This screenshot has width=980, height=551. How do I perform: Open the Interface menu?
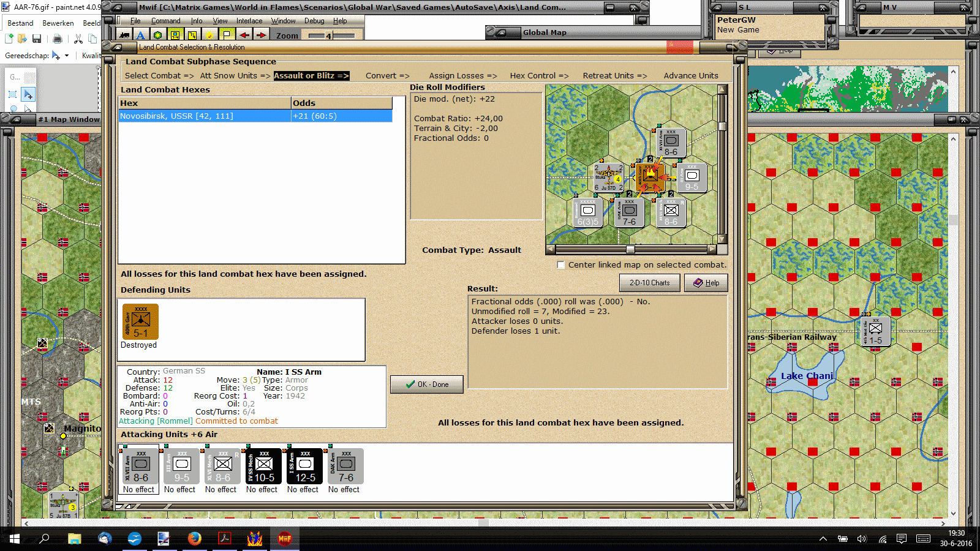tap(249, 21)
